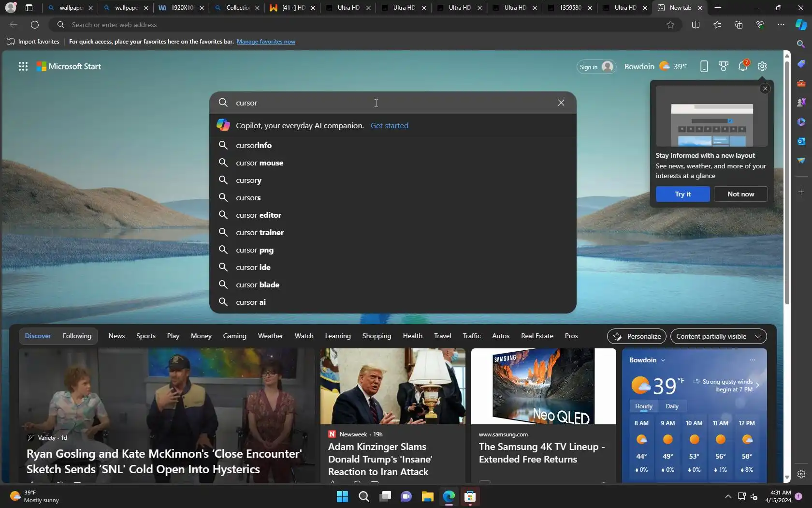The width and height of the screenshot is (812, 508).
Task: Open weather card more options menu
Action: coord(752,360)
